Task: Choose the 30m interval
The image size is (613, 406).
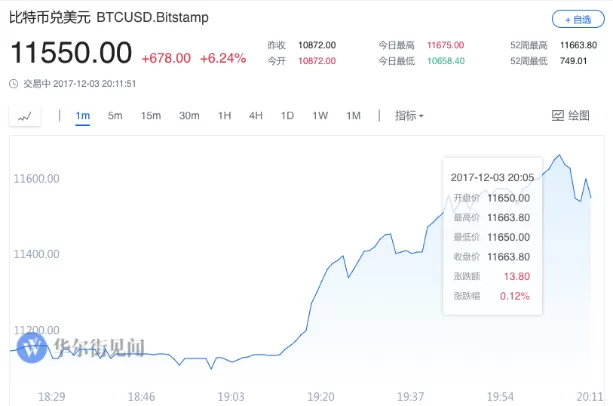Action: [189, 116]
